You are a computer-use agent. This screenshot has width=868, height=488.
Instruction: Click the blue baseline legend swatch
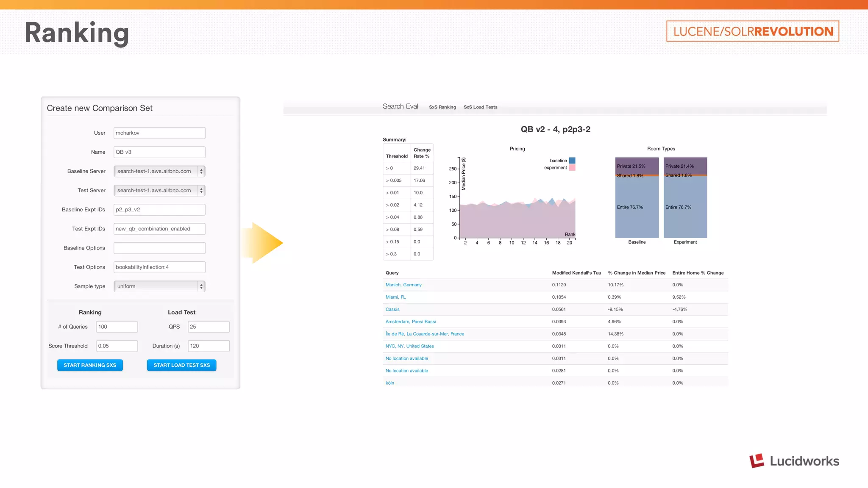572,161
